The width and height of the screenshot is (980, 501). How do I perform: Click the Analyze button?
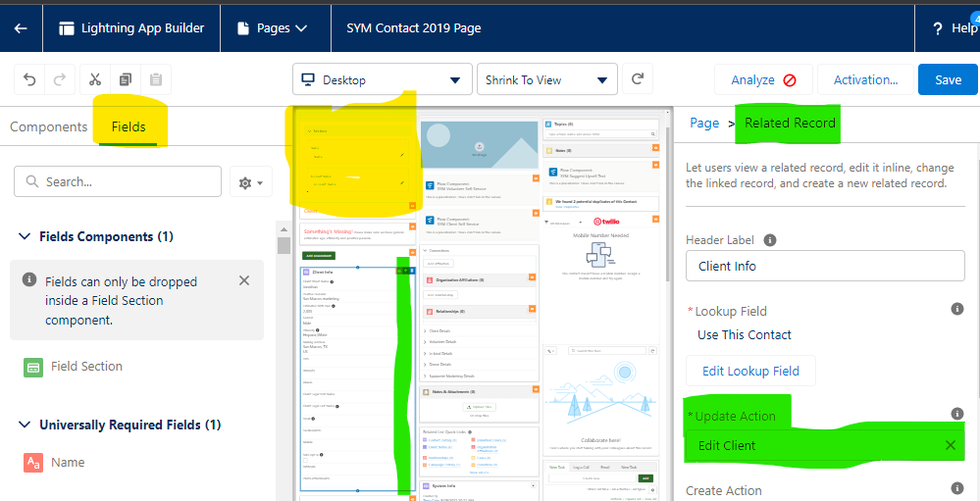763,80
